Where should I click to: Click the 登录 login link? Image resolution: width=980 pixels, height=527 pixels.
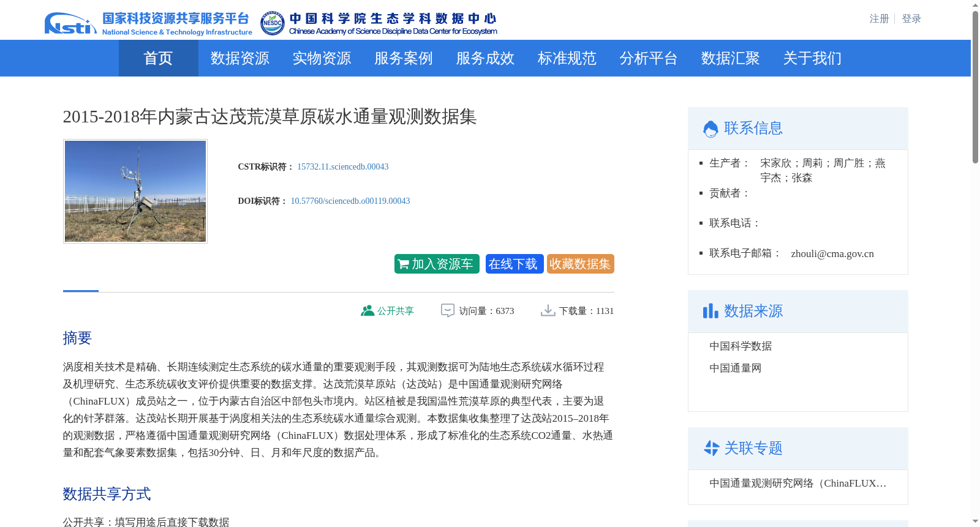pyautogui.click(x=911, y=19)
